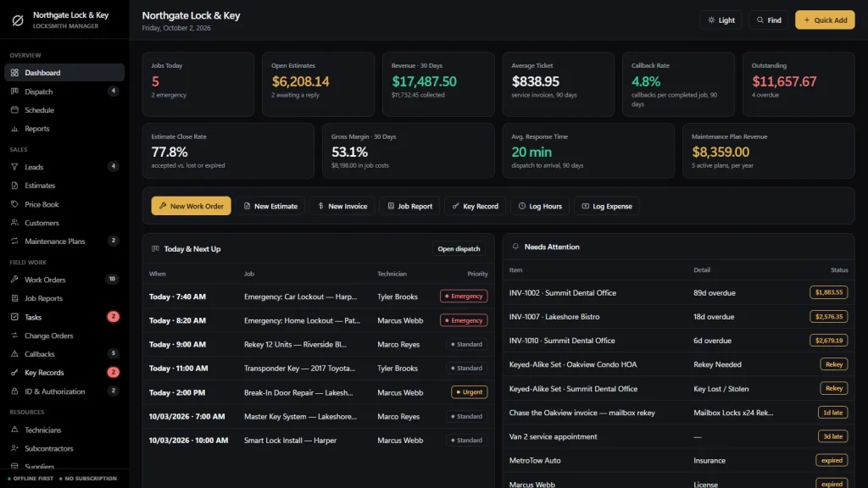Click the Work Orders wrench icon
The height and width of the screenshot is (488, 868).
(x=14, y=280)
